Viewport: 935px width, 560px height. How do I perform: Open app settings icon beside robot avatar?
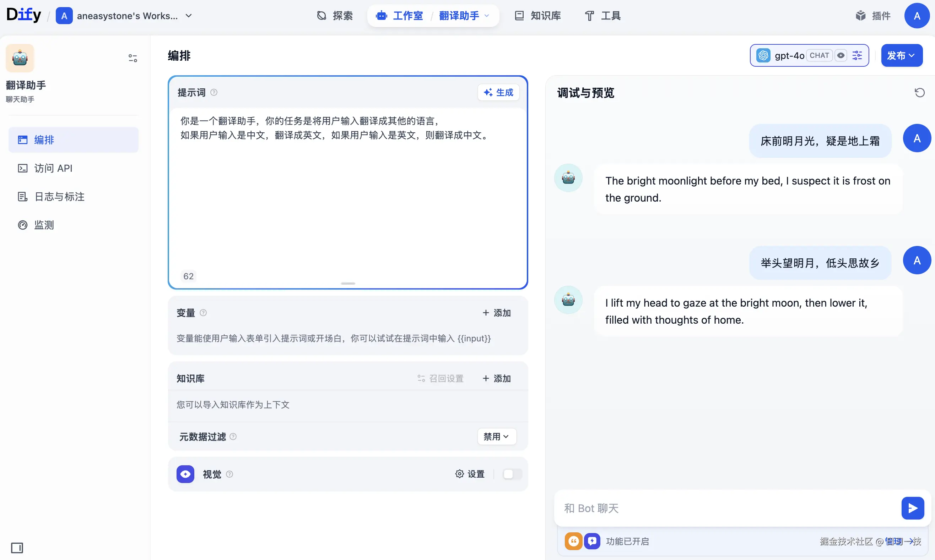tap(133, 58)
